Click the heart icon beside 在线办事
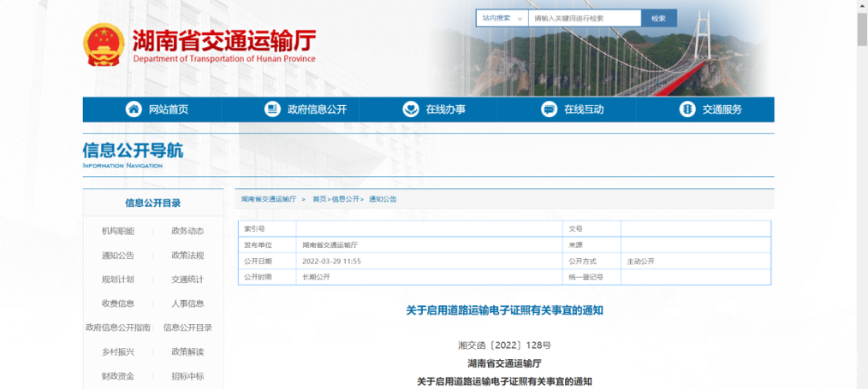The width and height of the screenshot is (868, 389). tap(410, 109)
